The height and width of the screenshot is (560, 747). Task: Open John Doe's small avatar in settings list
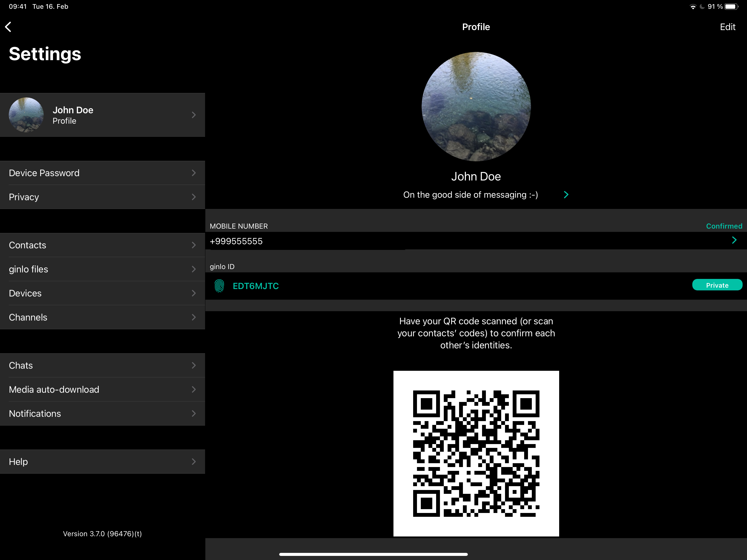point(26,115)
